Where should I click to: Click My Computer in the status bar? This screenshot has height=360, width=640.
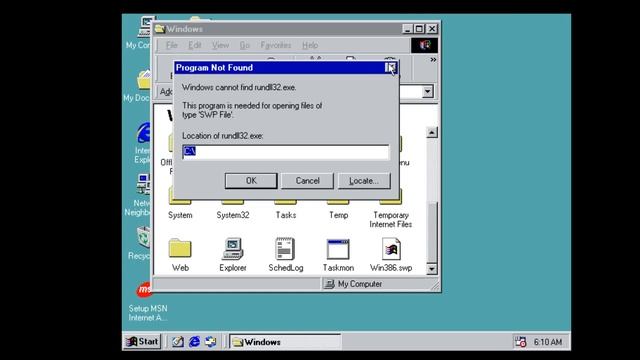(x=360, y=284)
